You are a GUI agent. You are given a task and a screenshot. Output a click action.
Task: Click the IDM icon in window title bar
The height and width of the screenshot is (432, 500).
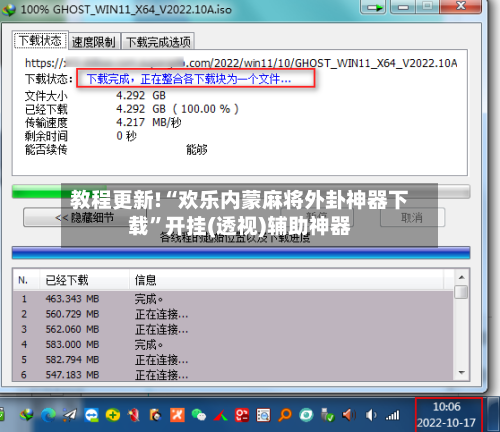[x=9, y=10]
